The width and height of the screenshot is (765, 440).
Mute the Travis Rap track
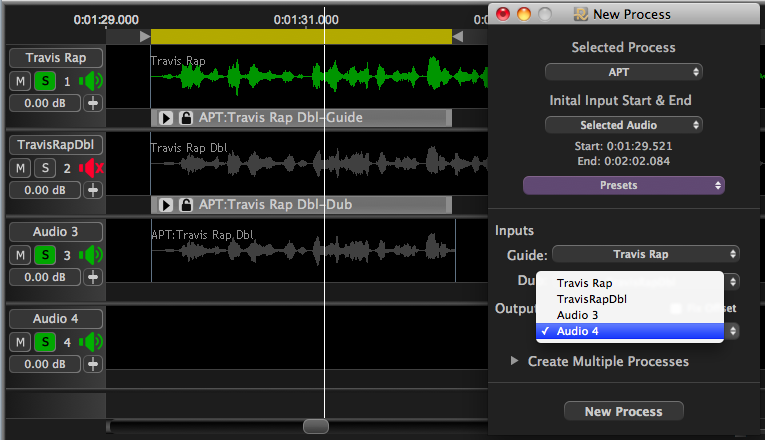21,81
